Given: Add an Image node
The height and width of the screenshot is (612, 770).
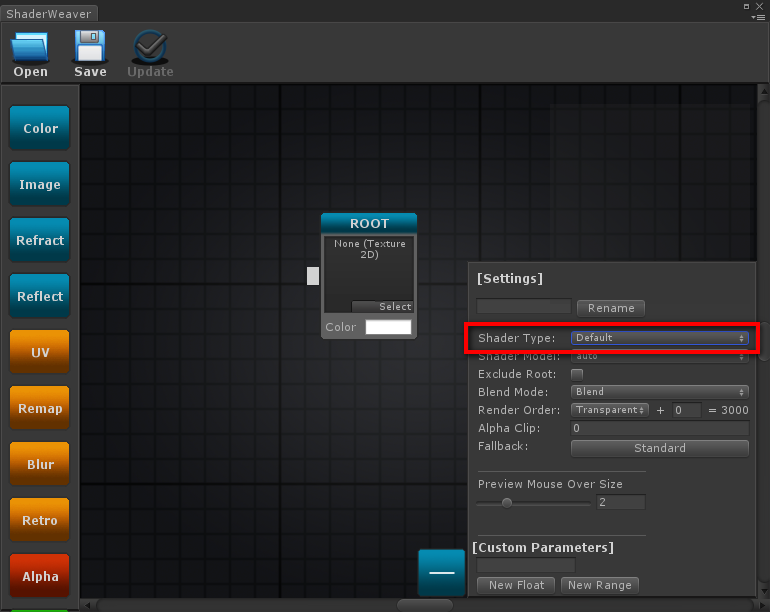Looking at the screenshot, I should tap(40, 184).
